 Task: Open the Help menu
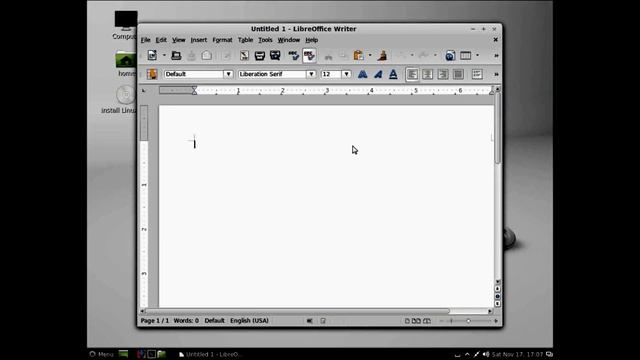(311, 40)
